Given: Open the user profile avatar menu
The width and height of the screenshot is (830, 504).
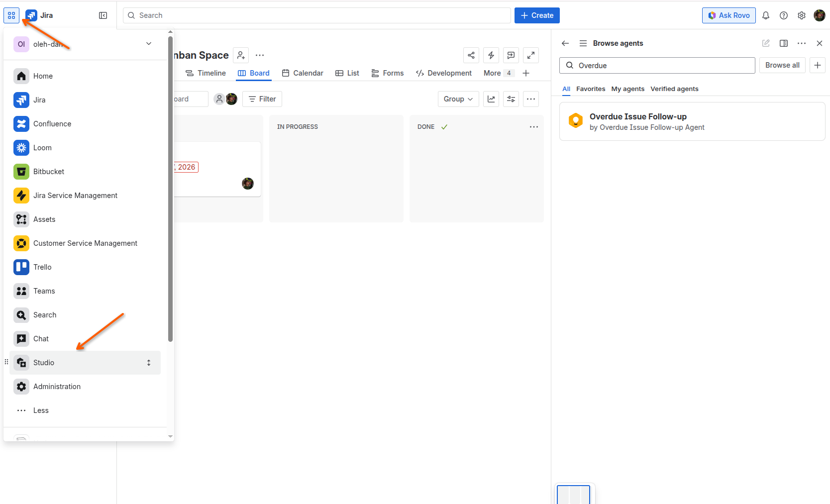Looking at the screenshot, I should tap(820, 15).
